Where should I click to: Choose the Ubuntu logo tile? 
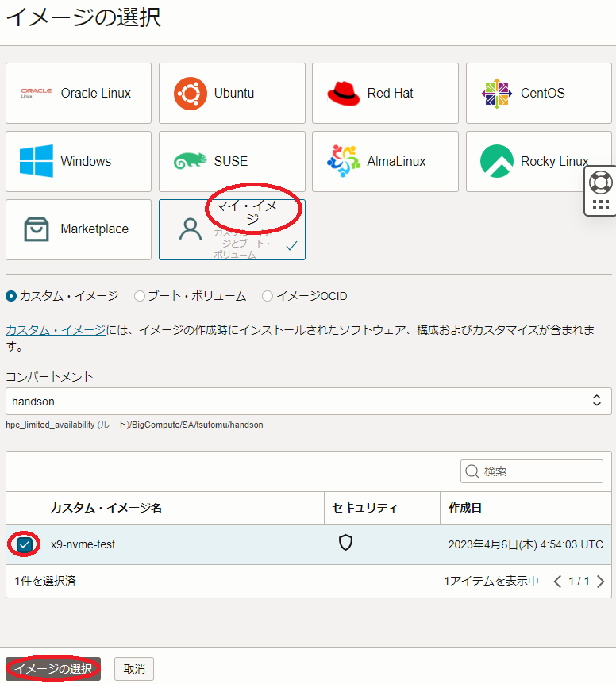(232, 94)
